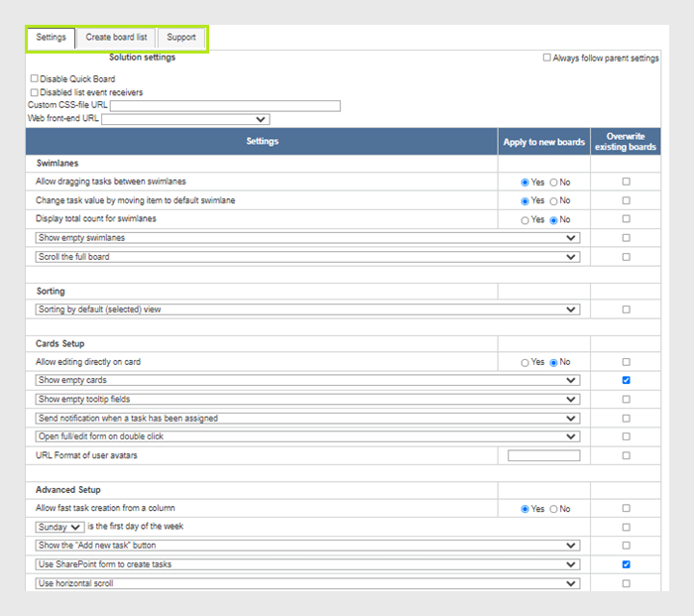The image size is (694, 616).
Task: Select Yes for allow editing directly on card
Action: coord(524,363)
